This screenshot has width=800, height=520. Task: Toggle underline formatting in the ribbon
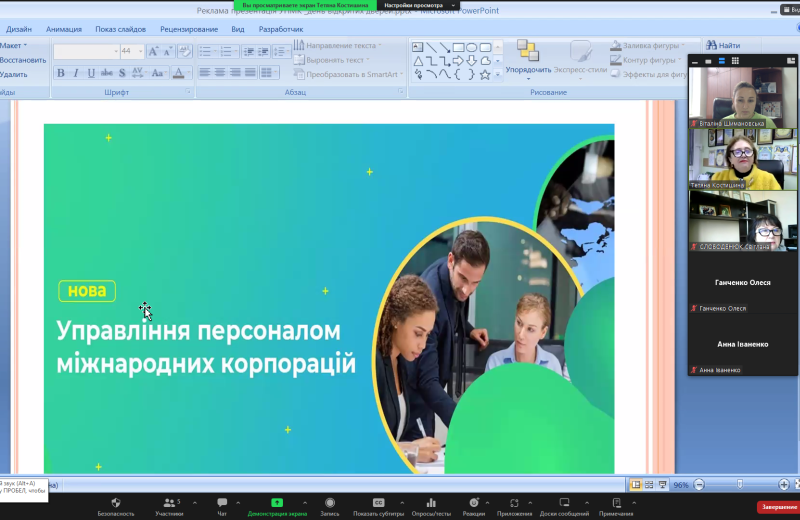pos(91,73)
